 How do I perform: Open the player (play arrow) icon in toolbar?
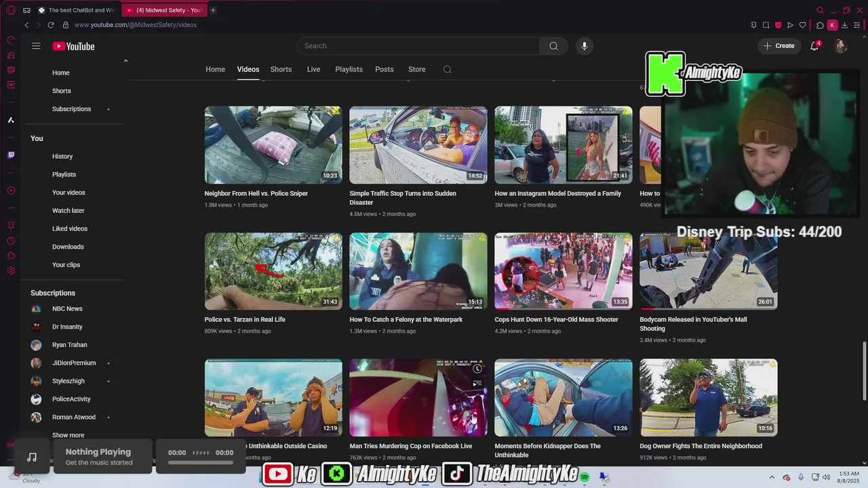coord(790,25)
